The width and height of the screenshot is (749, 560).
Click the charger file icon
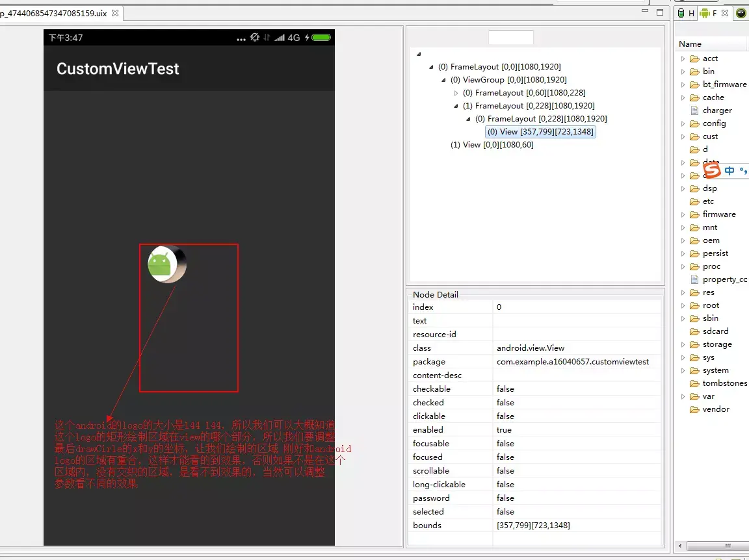694,110
